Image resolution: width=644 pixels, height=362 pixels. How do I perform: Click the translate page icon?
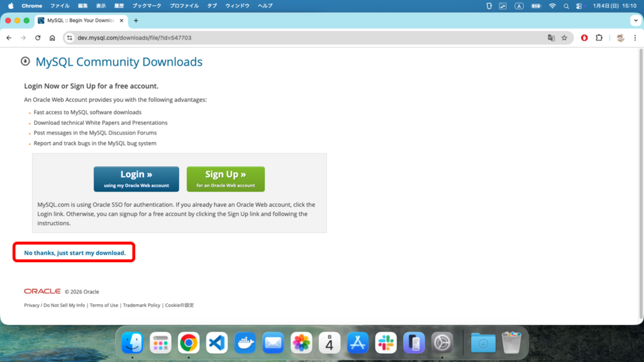[x=551, y=38]
